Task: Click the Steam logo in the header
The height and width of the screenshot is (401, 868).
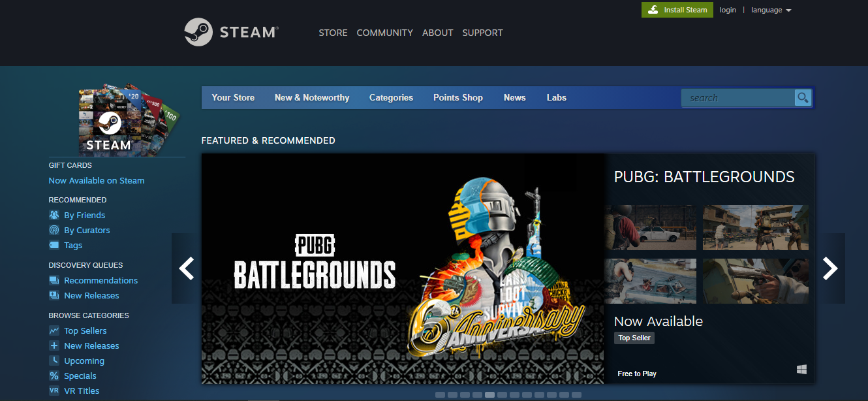Action: (x=231, y=32)
